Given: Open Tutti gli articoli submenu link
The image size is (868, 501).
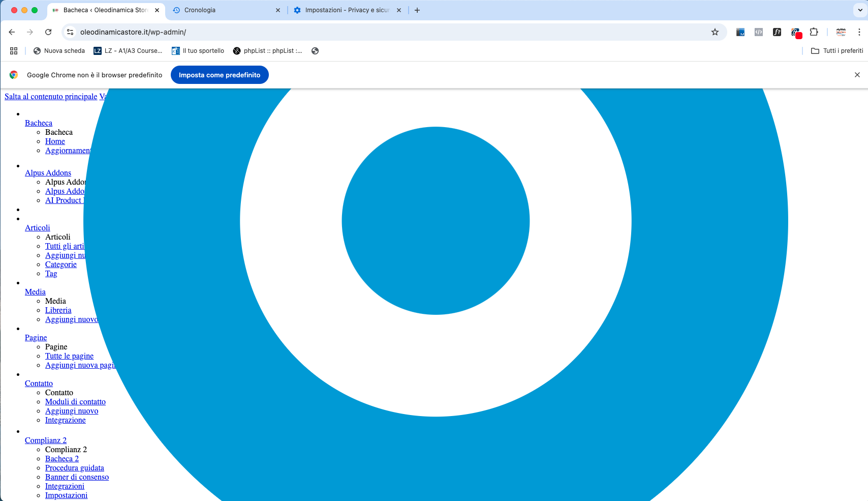Looking at the screenshot, I should click(65, 246).
